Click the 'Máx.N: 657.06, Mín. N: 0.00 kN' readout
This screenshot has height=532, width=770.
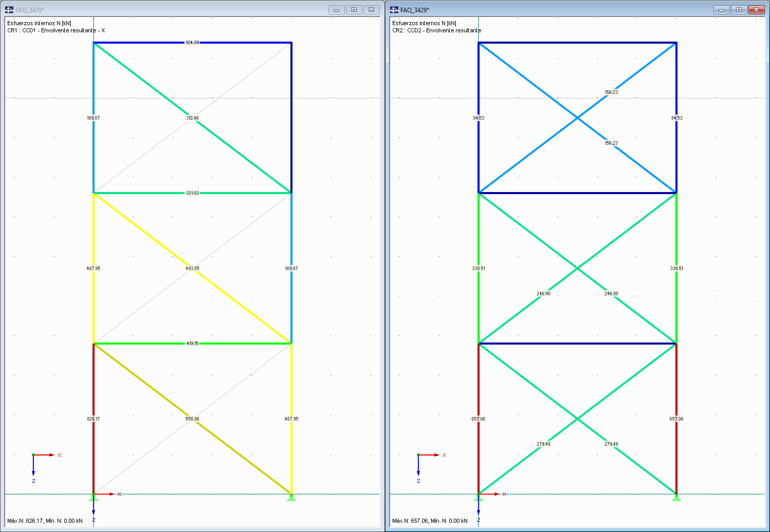430,521
